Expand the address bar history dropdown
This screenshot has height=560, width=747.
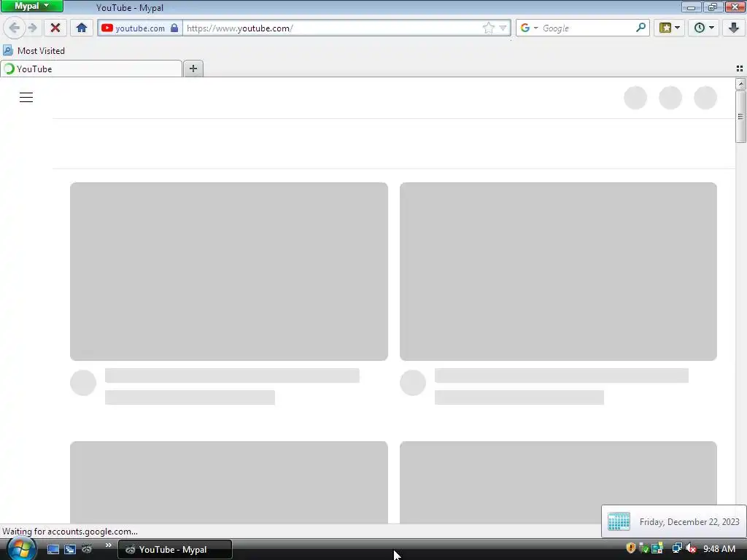pos(503,28)
